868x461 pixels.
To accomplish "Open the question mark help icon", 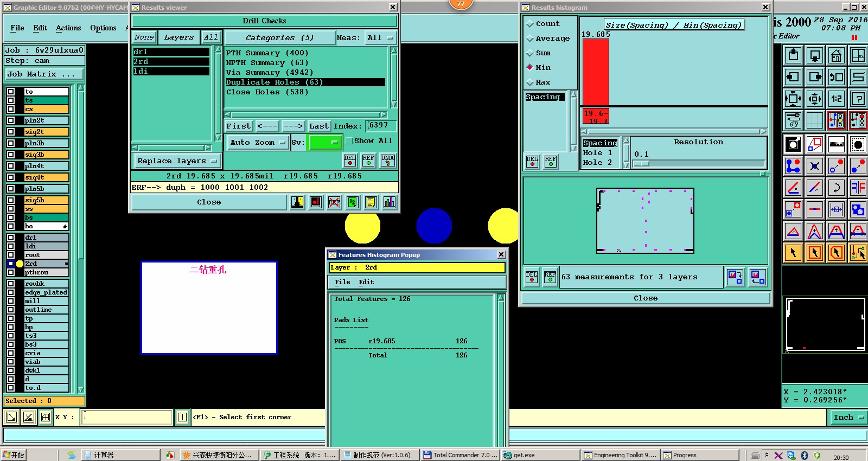I will coord(858,99).
